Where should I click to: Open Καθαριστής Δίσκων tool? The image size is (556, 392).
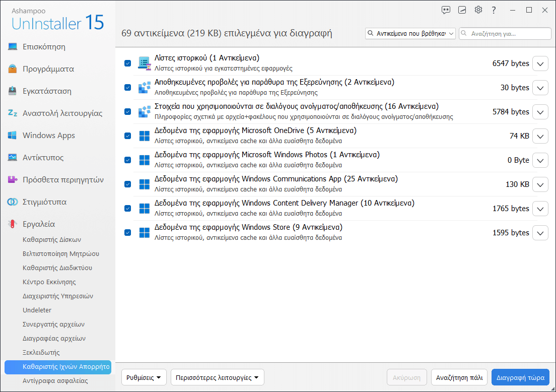coord(52,239)
